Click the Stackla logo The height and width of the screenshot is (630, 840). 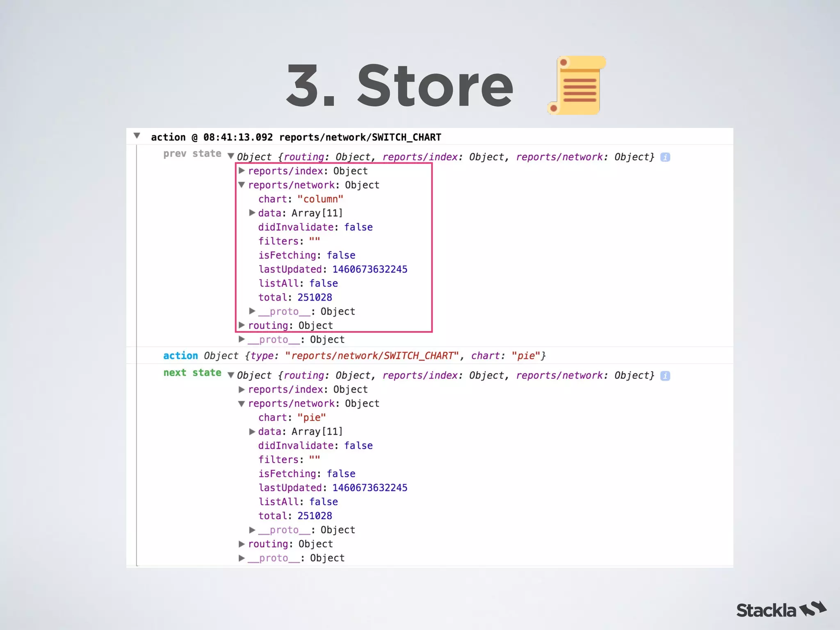tap(781, 609)
